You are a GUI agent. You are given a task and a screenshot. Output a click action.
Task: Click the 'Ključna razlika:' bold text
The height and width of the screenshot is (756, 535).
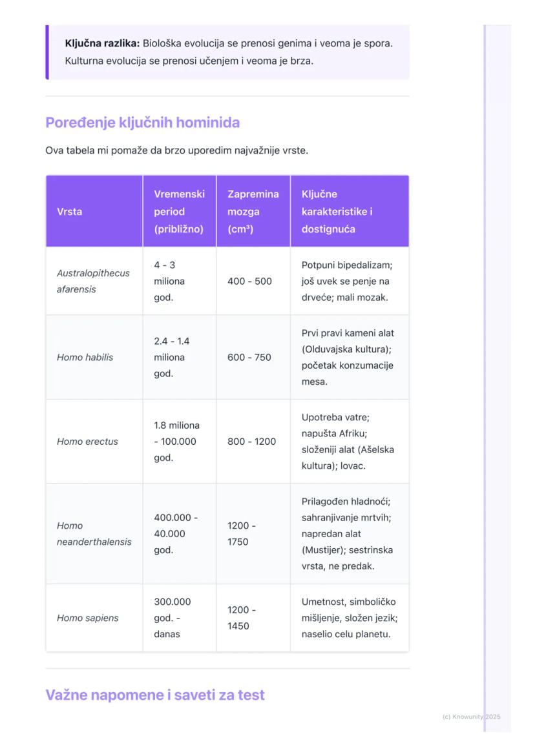click(102, 44)
